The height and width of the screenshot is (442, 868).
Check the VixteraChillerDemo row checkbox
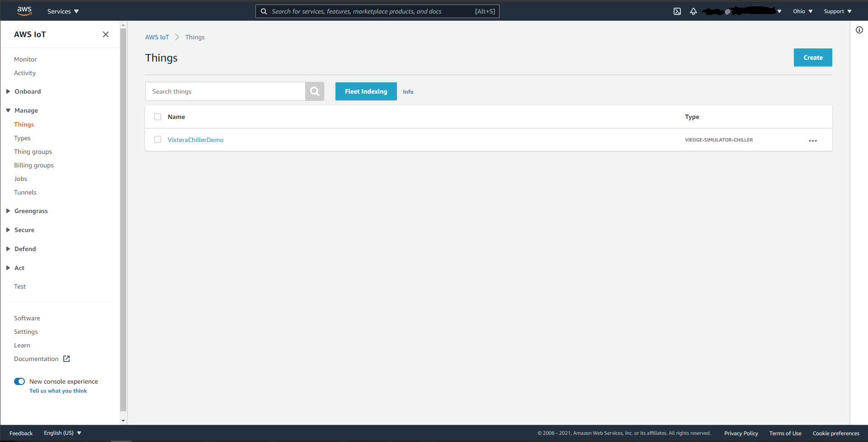[158, 139]
